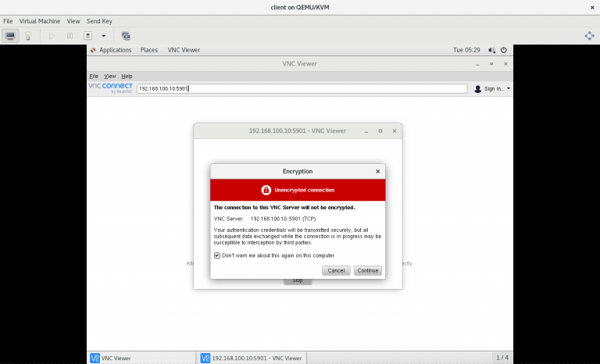The image size is (600, 364).
Task: Click the Unencrypted connection banner text
Action: pos(304,191)
